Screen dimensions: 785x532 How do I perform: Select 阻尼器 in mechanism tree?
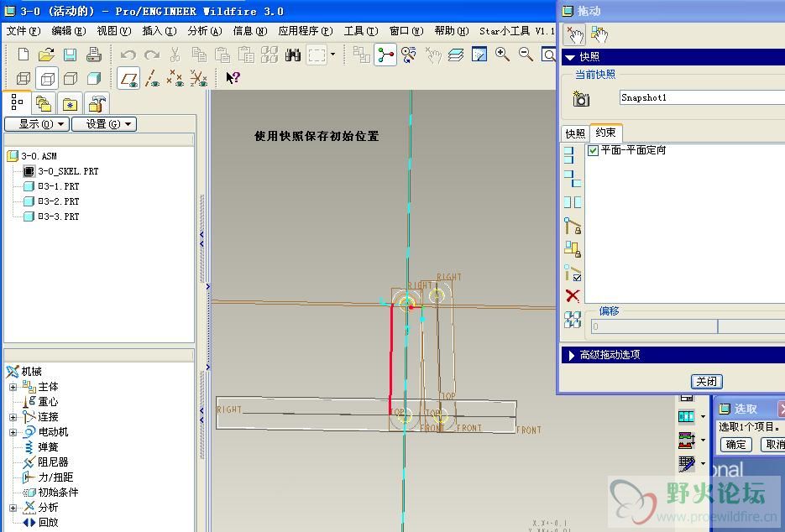tap(53, 462)
